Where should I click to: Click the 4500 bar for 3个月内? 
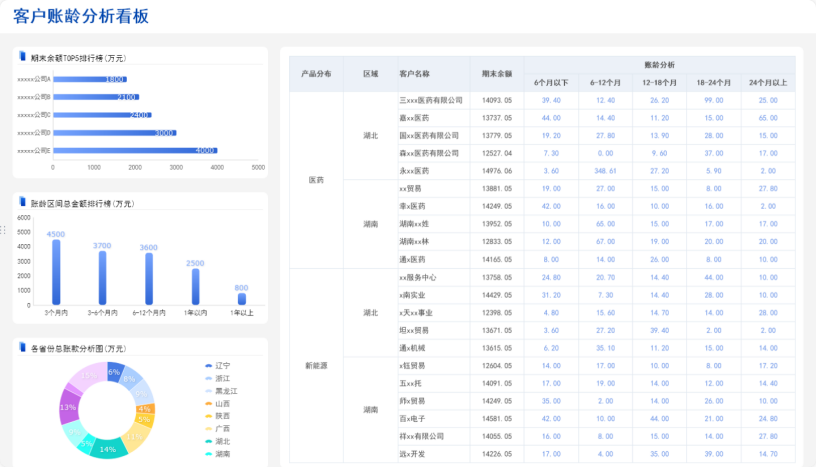pos(56,272)
